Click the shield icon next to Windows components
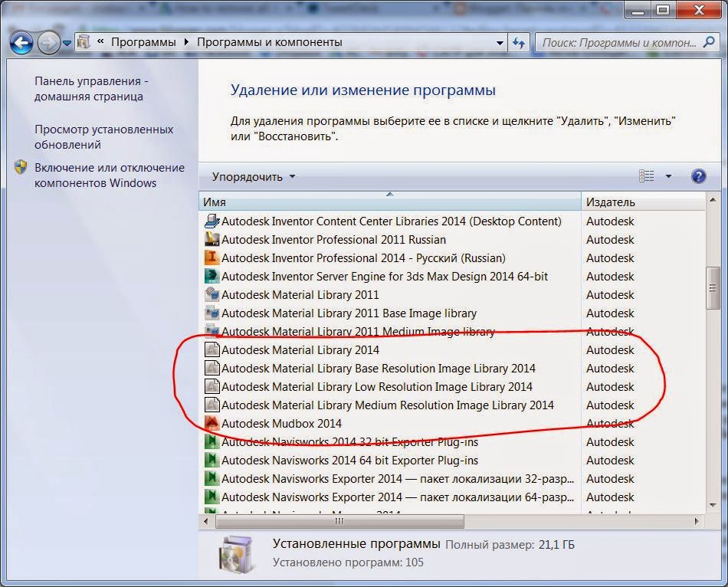 21,167
